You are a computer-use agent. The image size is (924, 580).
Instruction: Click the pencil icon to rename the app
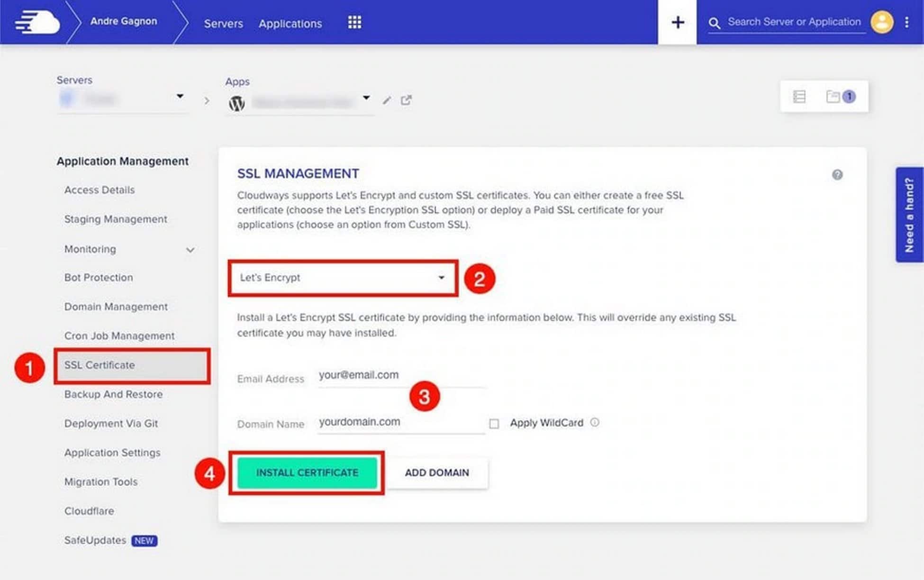(x=387, y=100)
